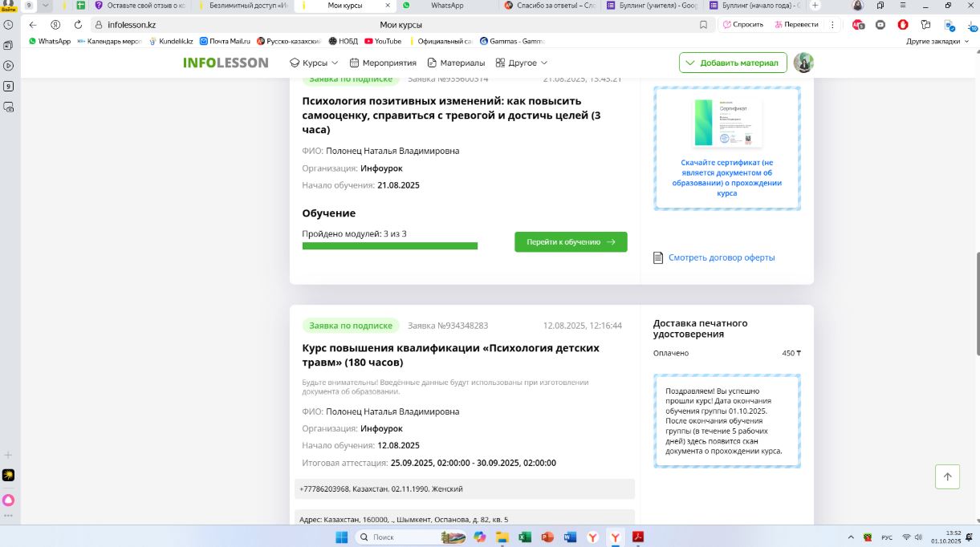Open the user profile avatar
This screenshot has width=980, height=547.
(x=803, y=63)
